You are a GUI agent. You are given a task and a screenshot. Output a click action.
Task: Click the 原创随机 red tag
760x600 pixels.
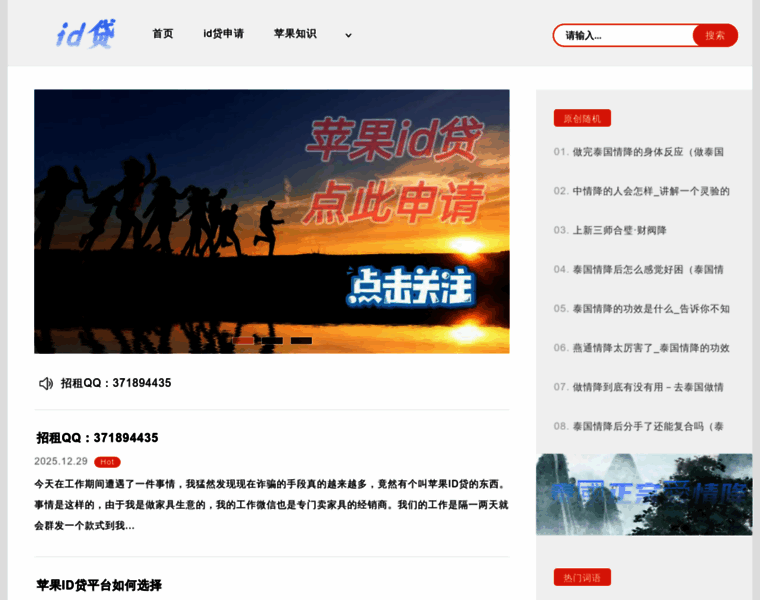click(x=582, y=118)
